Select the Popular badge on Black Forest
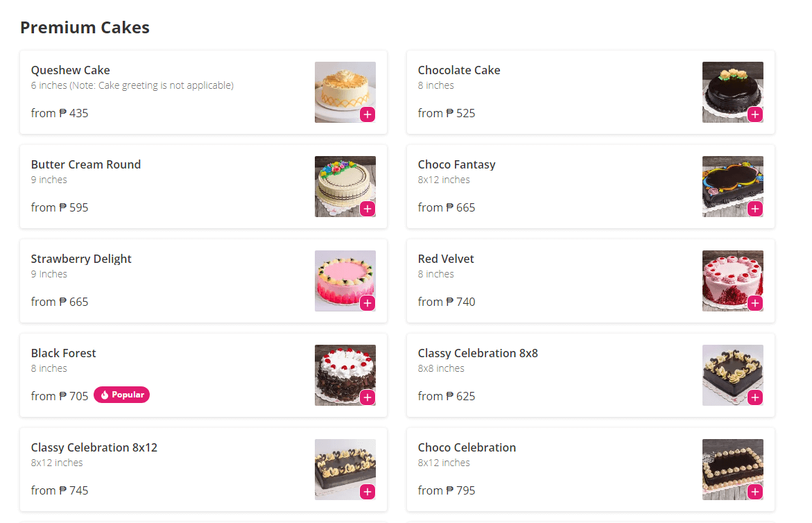 tap(121, 395)
